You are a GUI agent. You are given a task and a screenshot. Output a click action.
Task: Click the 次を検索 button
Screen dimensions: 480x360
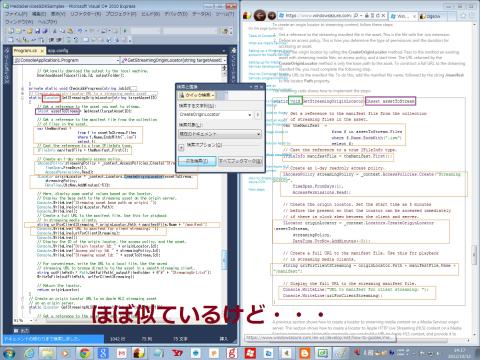(197, 161)
